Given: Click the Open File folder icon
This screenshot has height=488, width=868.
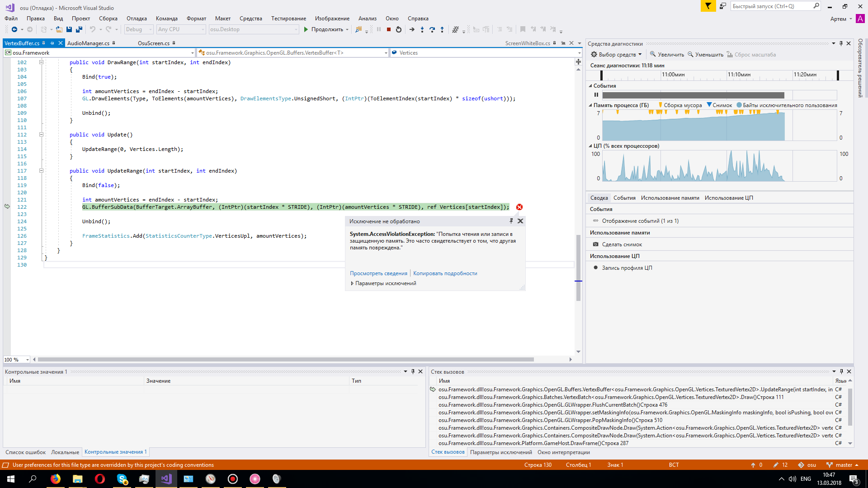Looking at the screenshot, I should point(59,29).
